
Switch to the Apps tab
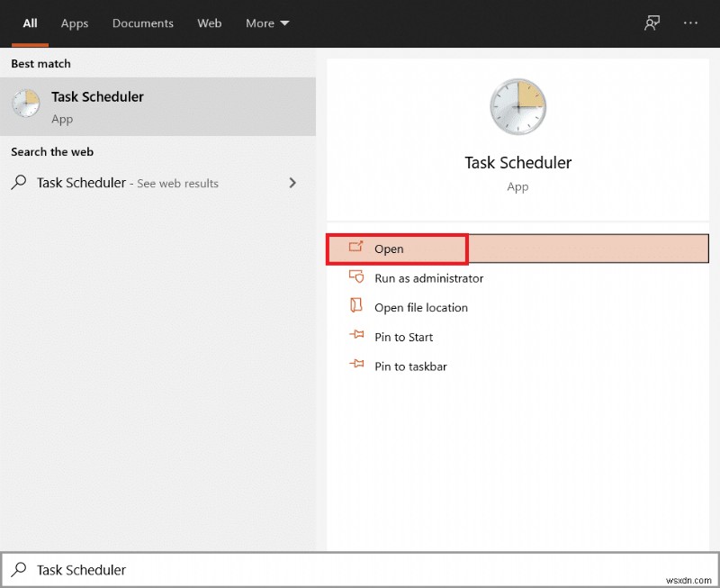click(75, 23)
